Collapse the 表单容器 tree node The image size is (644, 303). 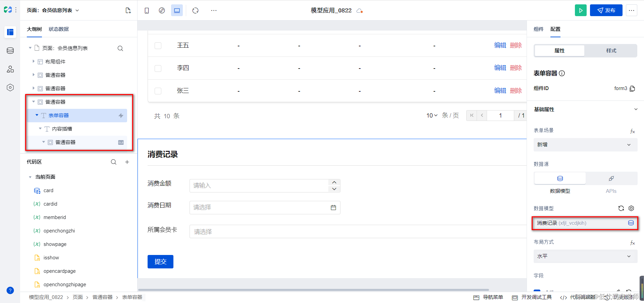pyautogui.click(x=37, y=115)
